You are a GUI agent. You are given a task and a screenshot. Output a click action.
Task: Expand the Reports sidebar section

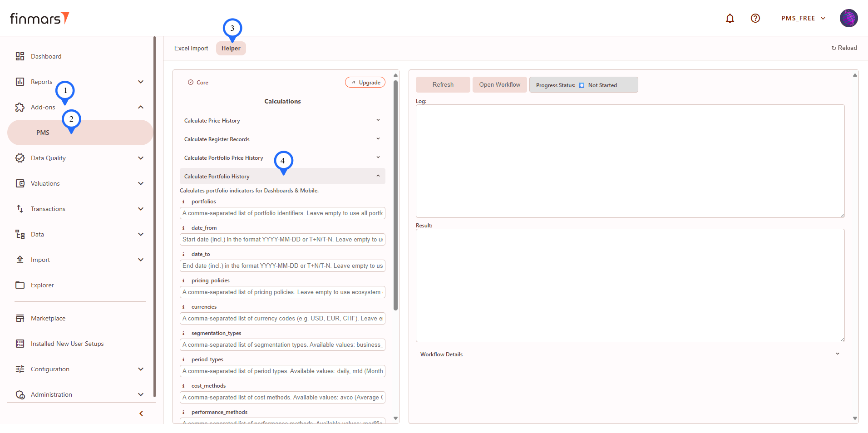141,82
